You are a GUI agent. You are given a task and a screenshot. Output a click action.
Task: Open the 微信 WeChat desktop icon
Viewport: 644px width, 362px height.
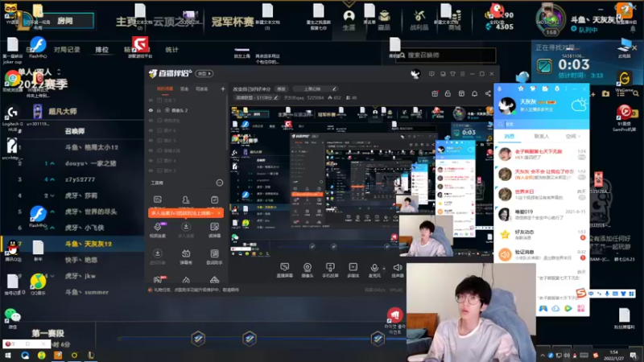coord(13,319)
